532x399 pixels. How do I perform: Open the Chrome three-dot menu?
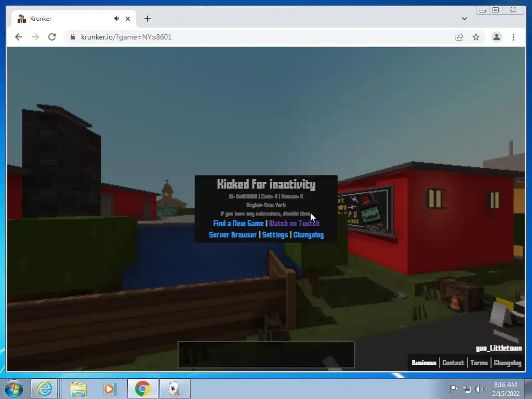(x=513, y=37)
